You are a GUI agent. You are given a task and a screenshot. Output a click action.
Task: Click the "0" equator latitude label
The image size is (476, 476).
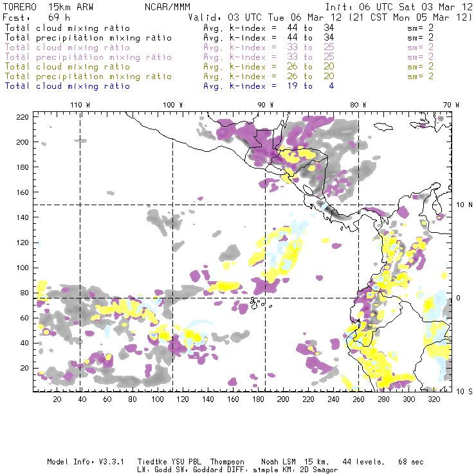(459, 298)
